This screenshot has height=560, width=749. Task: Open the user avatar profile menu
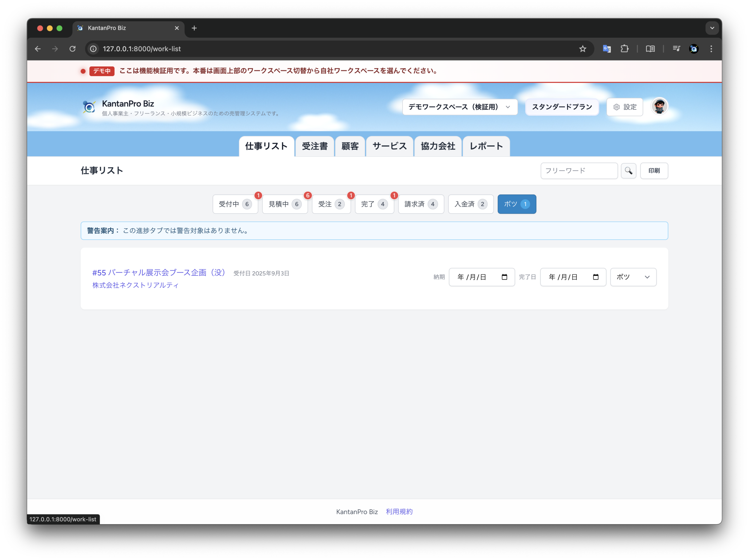659,107
